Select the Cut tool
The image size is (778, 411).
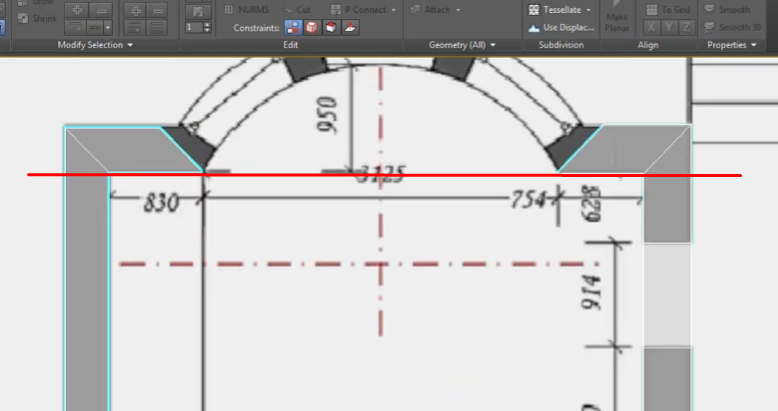click(297, 9)
